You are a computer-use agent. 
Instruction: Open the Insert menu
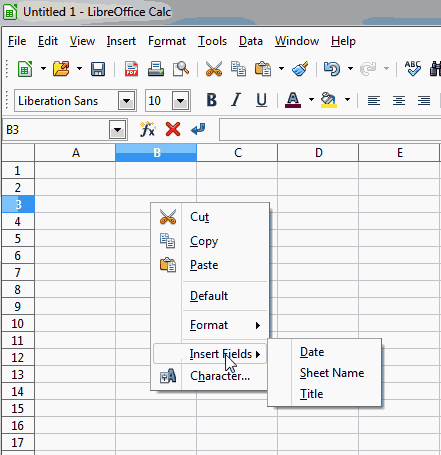(121, 41)
